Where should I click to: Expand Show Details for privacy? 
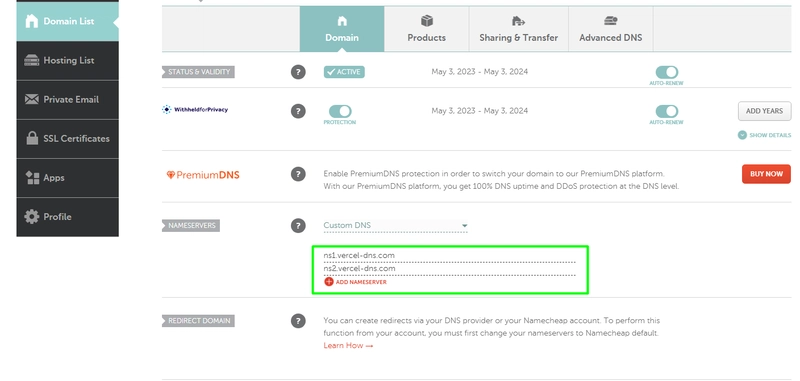point(764,135)
